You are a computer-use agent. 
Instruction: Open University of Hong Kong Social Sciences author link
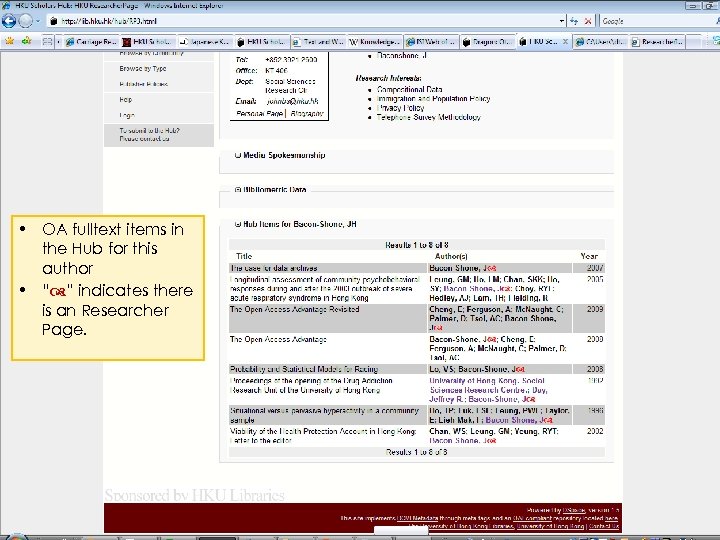(487, 385)
